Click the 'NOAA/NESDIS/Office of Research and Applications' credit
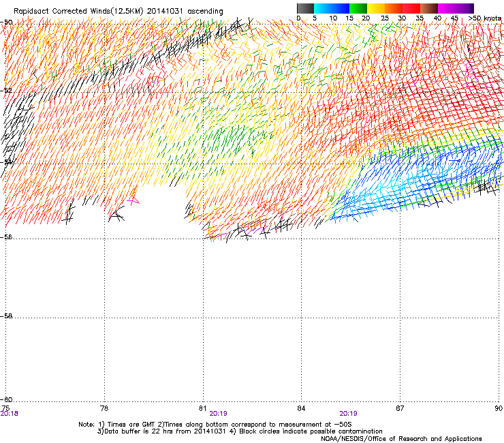The height and width of the screenshot is (443, 504). (x=401, y=439)
